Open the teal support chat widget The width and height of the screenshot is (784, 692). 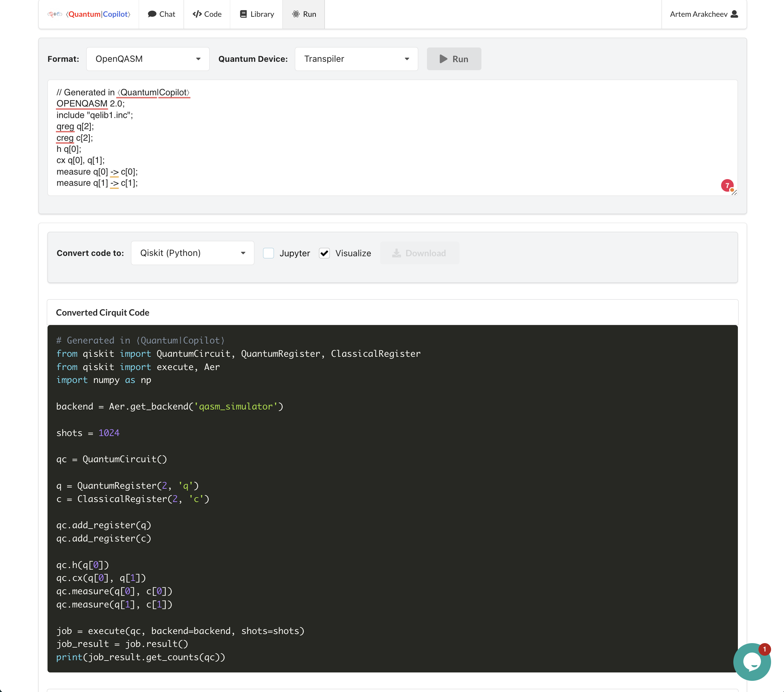tap(752, 662)
